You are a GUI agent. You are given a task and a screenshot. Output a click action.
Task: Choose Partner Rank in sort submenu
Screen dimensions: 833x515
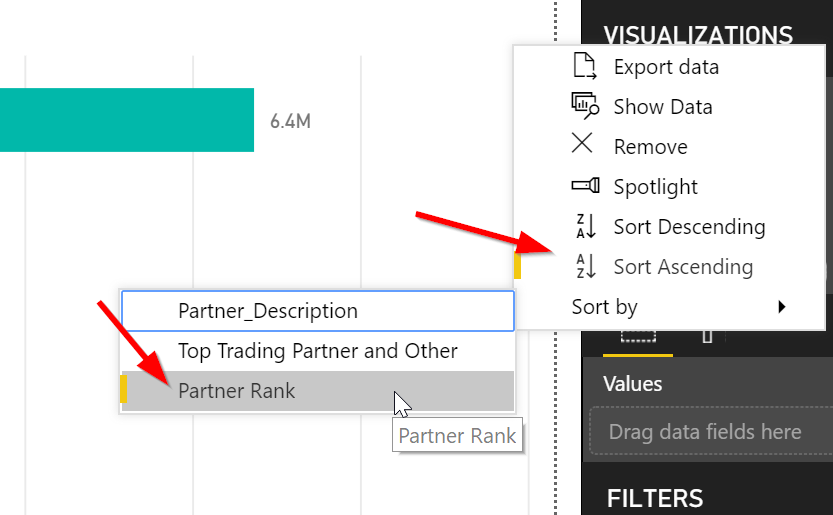[x=237, y=391]
